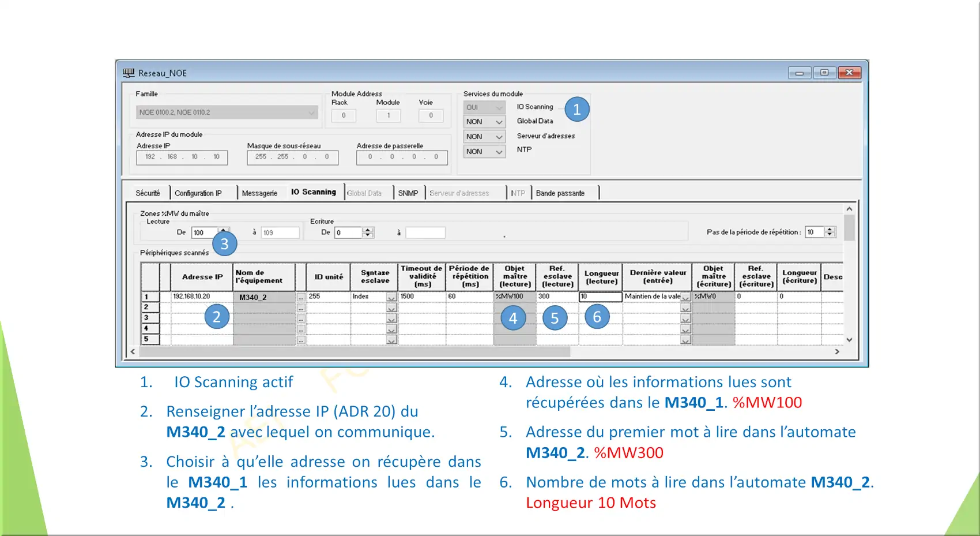Click the browse button next to M340_2
The height and width of the screenshot is (536, 980).
[x=301, y=297]
